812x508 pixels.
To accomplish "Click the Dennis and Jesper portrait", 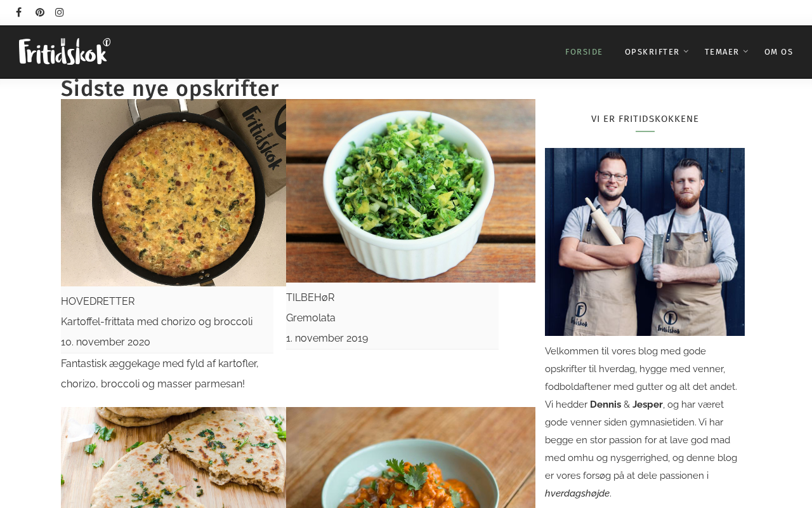I will click(x=645, y=242).
